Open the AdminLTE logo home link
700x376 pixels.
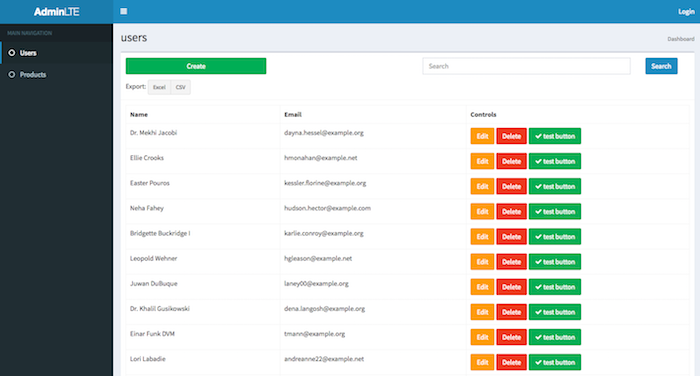pos(56,12)
